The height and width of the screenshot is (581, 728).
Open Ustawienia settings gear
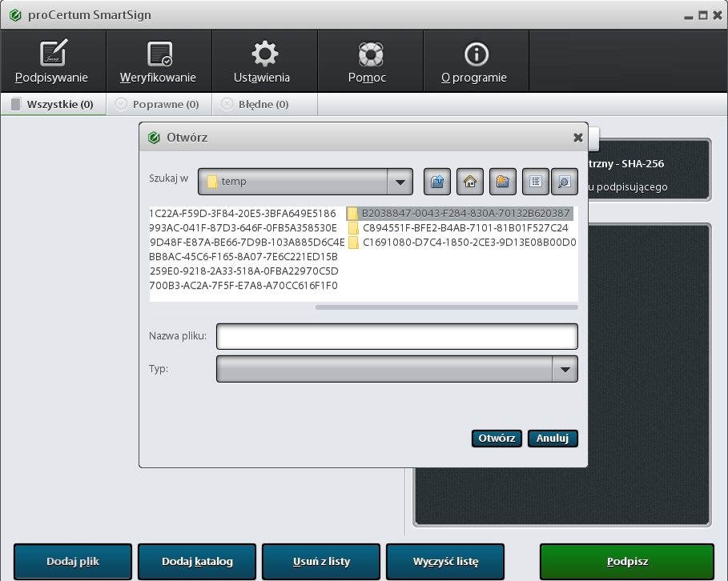[x=264, y=62]
